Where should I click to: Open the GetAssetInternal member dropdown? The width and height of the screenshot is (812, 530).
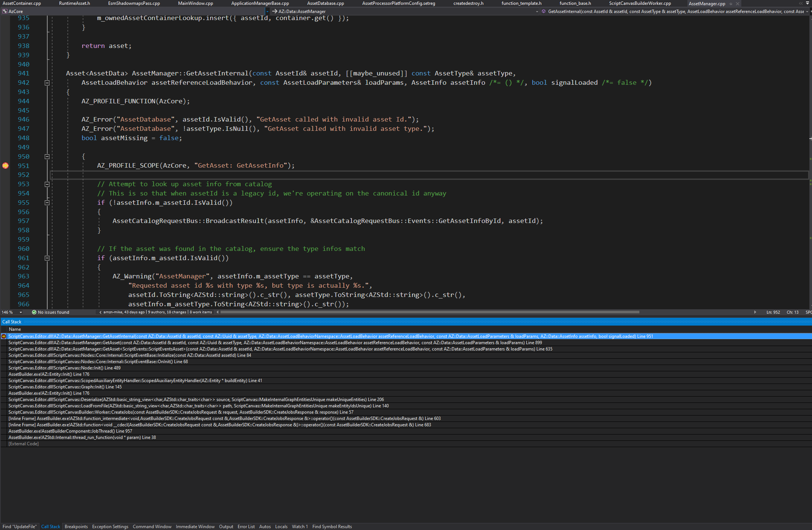[807, 12]
